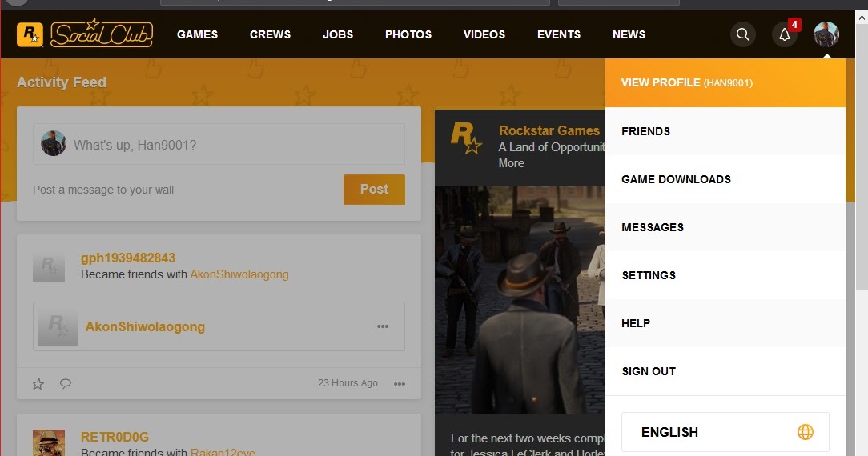
Task: Open the RETR0D0G profile link
Action: tap(115, 437)
